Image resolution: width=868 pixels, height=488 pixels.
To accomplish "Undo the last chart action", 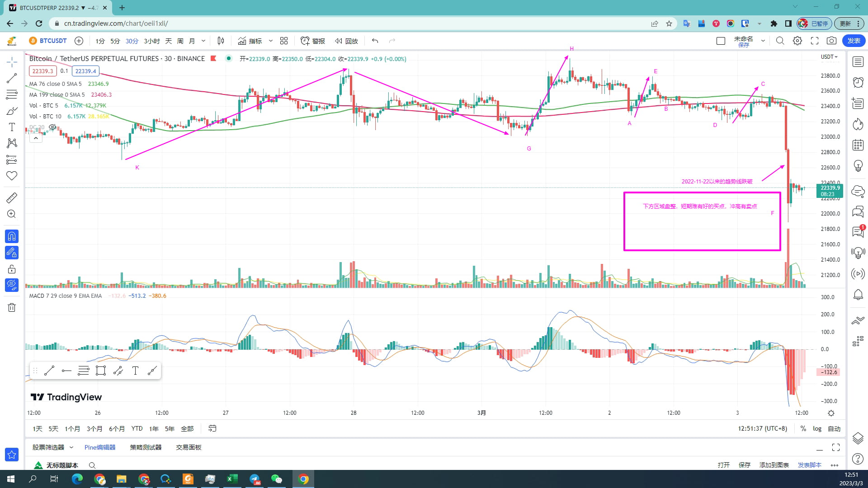I will (375, 41).
